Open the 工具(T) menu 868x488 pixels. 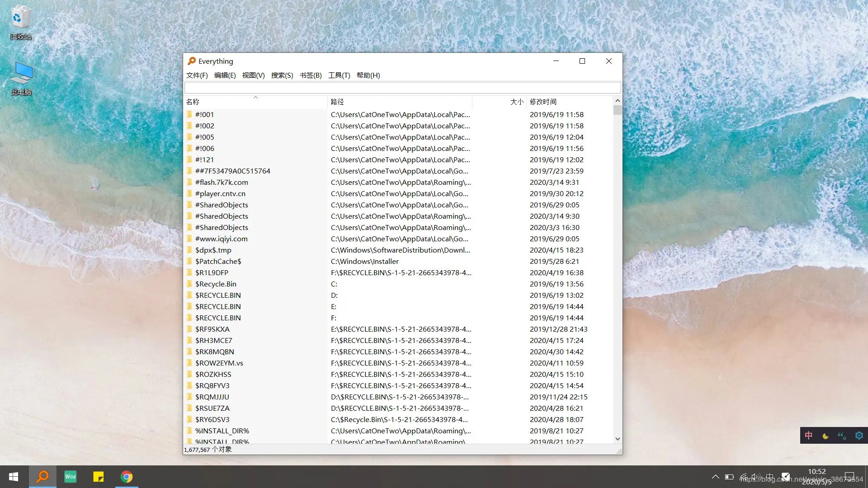(339, 75)
